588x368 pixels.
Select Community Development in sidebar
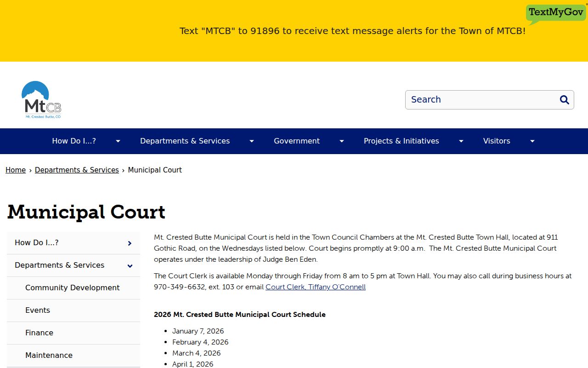(x=73, y=288)
